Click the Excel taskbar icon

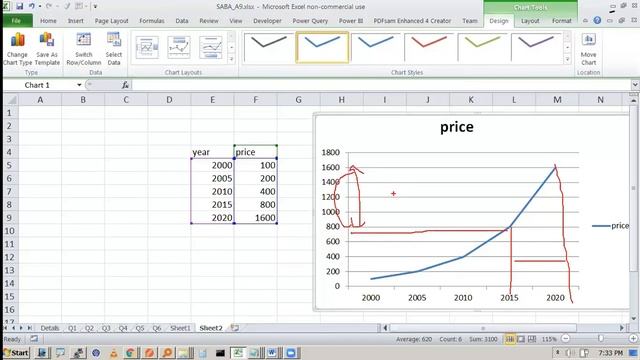click(x=238, y=353)
